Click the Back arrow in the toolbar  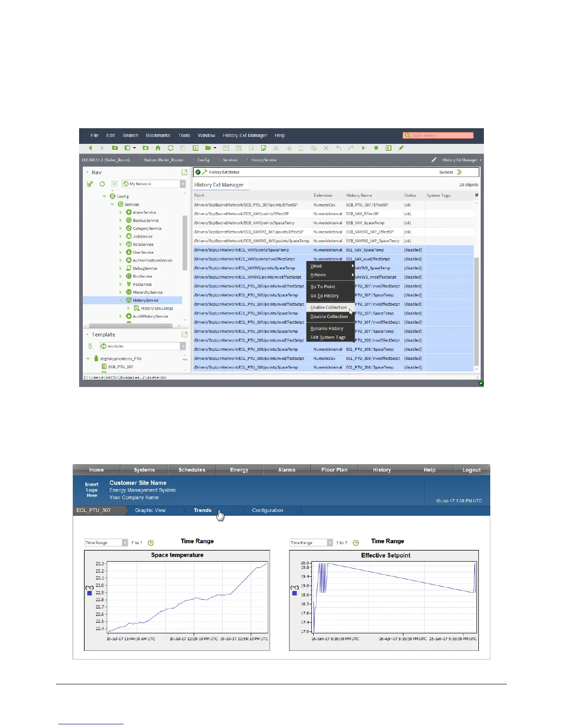(91, 148)
